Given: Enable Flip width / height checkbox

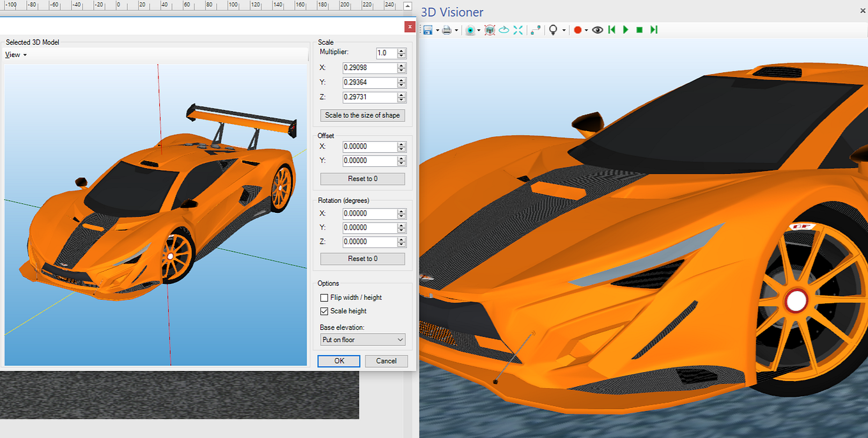Looking at the screenshot, I should coord(324,297).
